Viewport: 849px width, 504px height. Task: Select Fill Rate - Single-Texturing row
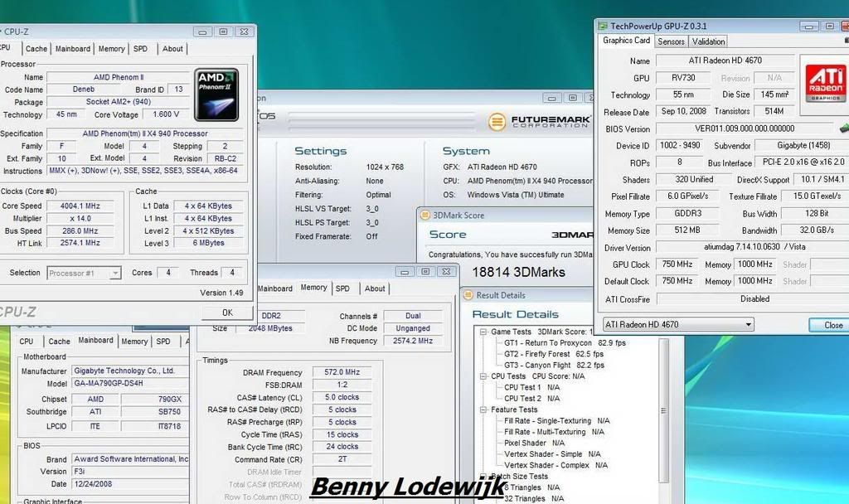pyautogui.click(x=556, y=420)
